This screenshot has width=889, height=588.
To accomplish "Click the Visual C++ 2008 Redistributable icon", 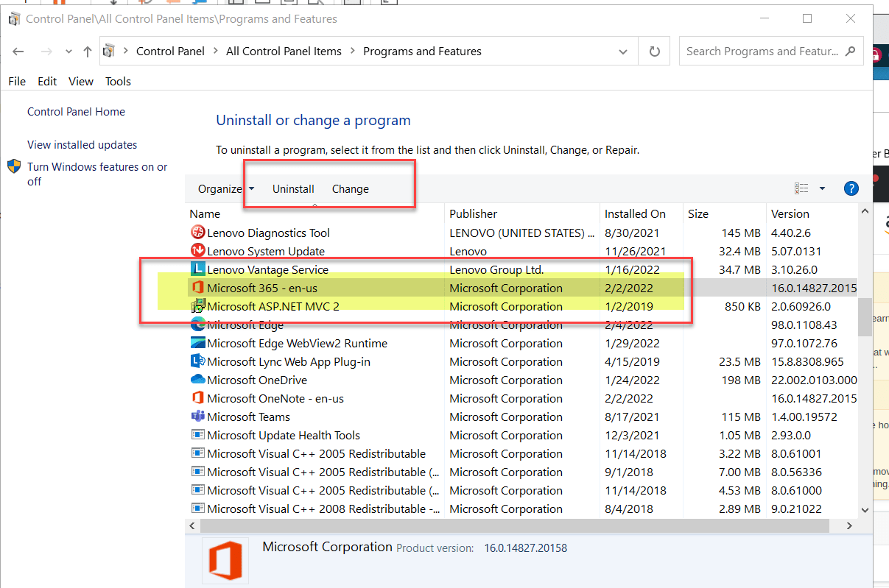I will point(197,509).
